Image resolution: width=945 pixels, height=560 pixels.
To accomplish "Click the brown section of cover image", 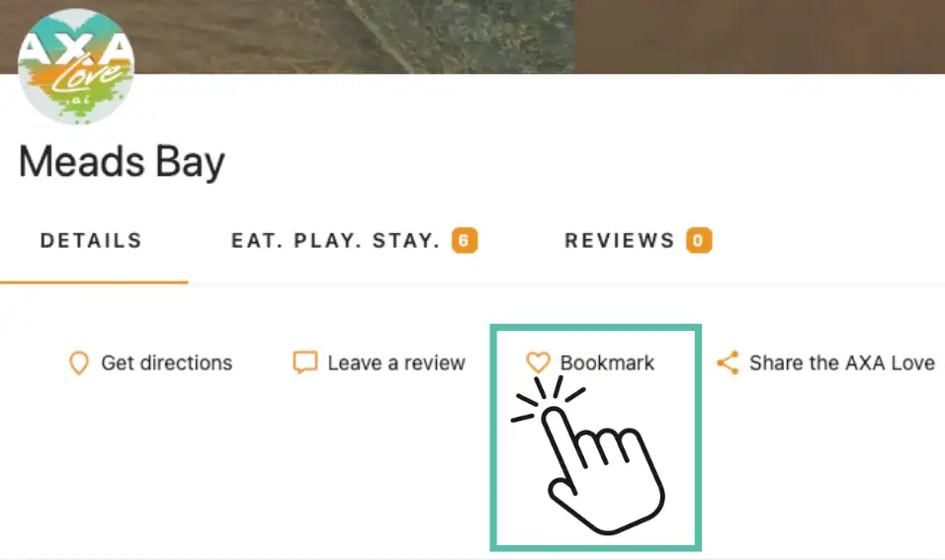I will pos(759,37).
